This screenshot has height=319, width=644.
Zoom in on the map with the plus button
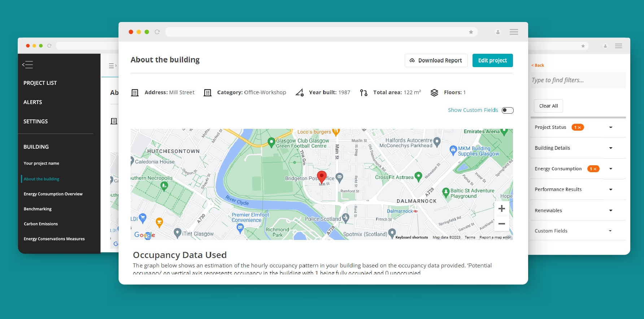pos(502,209)
